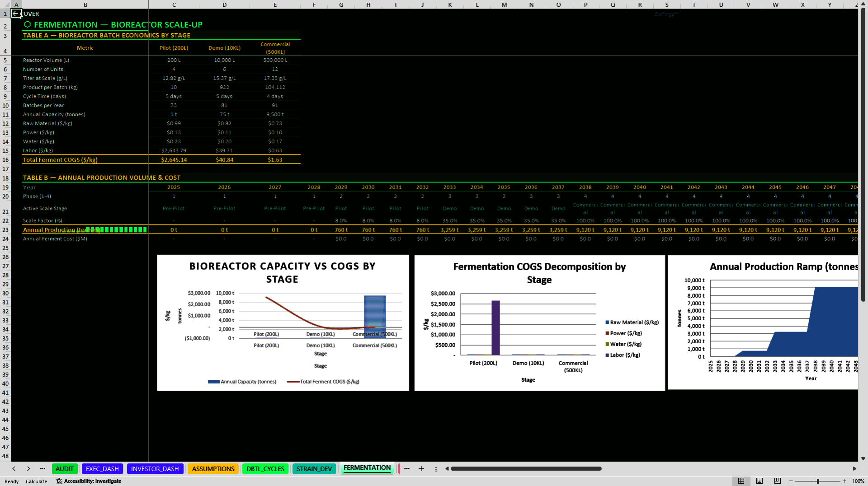Click the purple Pilot labor bar
The image size is (868, 486).
[496, 328]
